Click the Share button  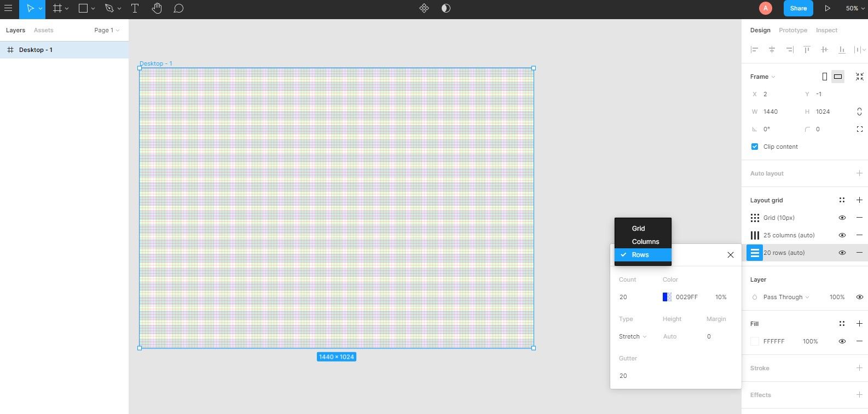(798, 8)
